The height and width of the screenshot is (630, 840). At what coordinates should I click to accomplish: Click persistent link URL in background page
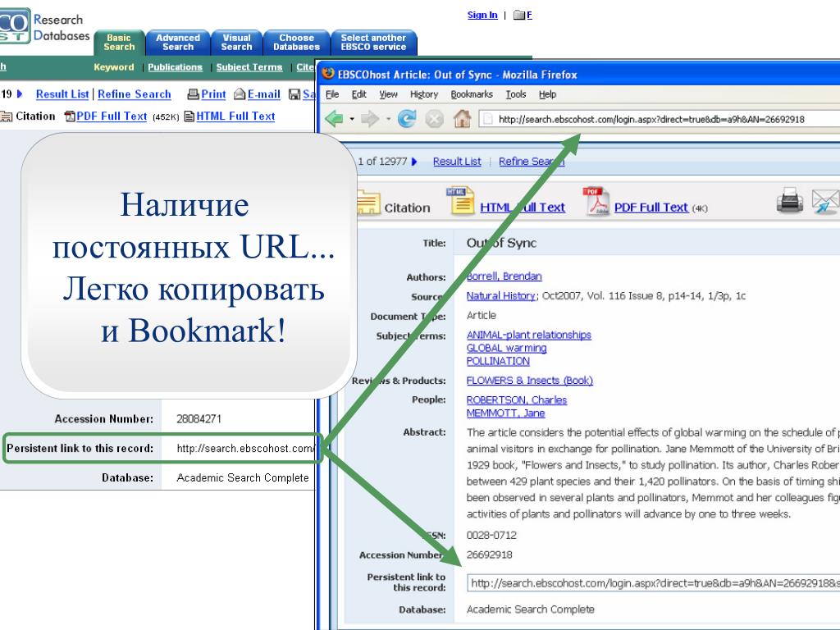245,449
